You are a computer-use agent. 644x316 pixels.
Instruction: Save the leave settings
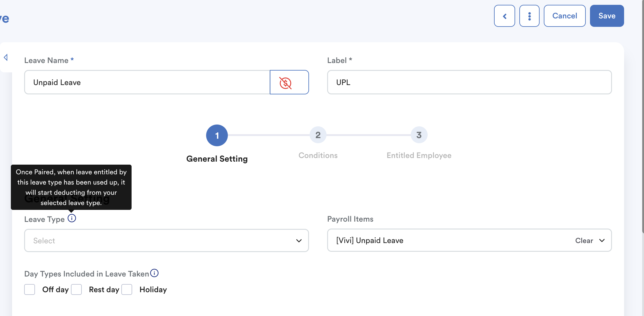(607, 16)
